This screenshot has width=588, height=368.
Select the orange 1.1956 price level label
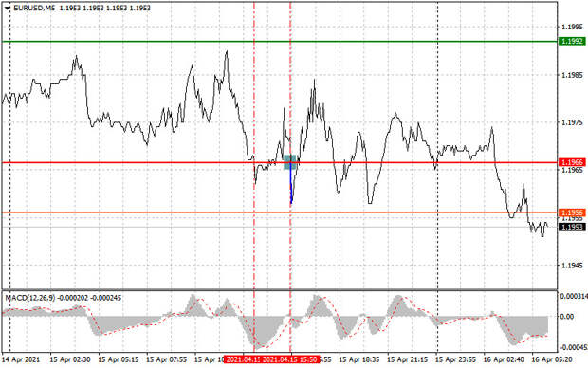pos(572,212)
